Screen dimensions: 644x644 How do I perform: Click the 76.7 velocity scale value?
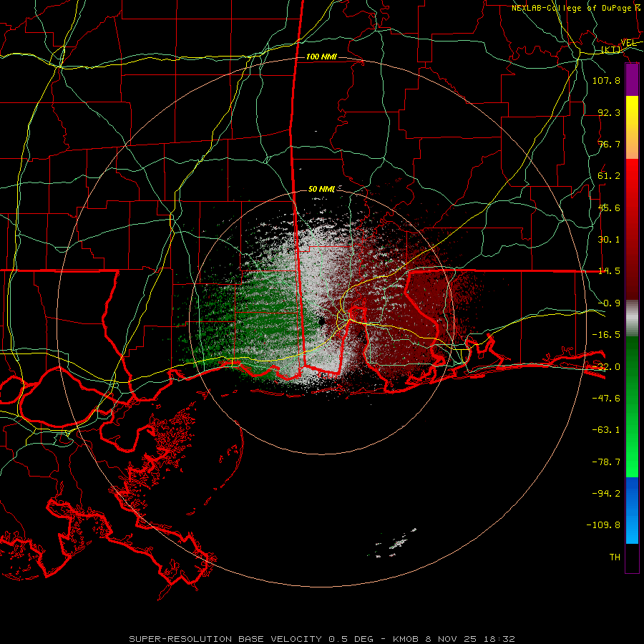click(x=609, y=144)
